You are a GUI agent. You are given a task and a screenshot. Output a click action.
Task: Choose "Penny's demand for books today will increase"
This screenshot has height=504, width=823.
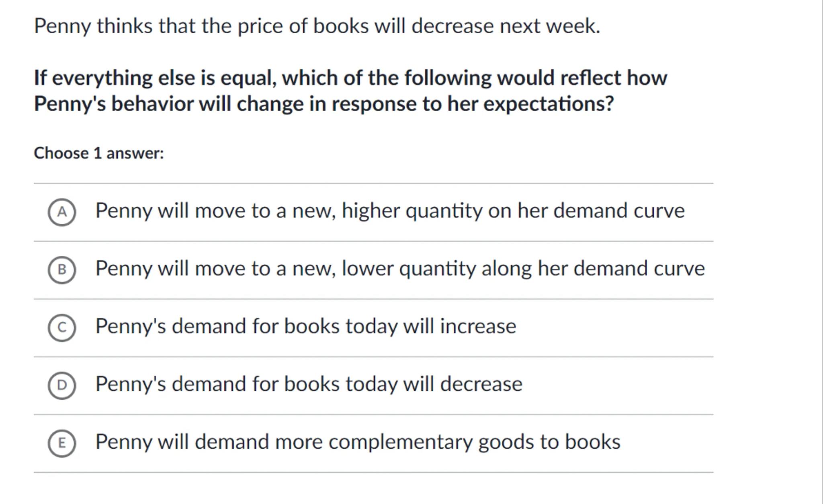click(305, 326)
